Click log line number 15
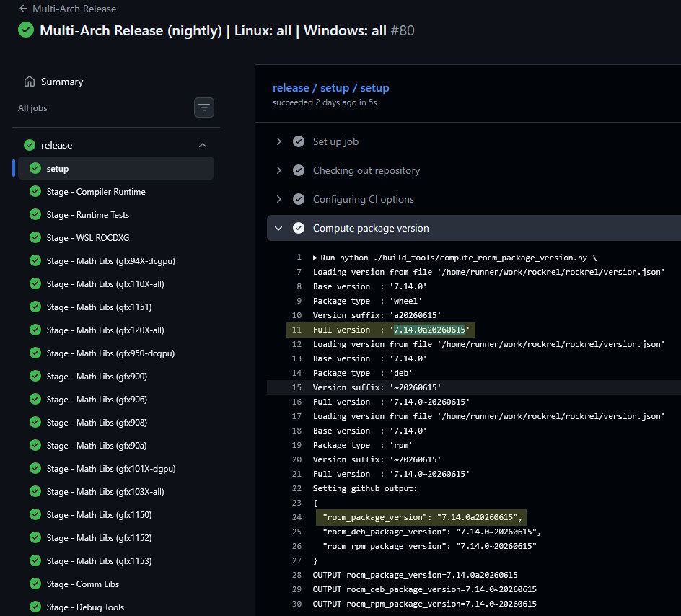This screenshot has width=681, height=616. (296, 387)
